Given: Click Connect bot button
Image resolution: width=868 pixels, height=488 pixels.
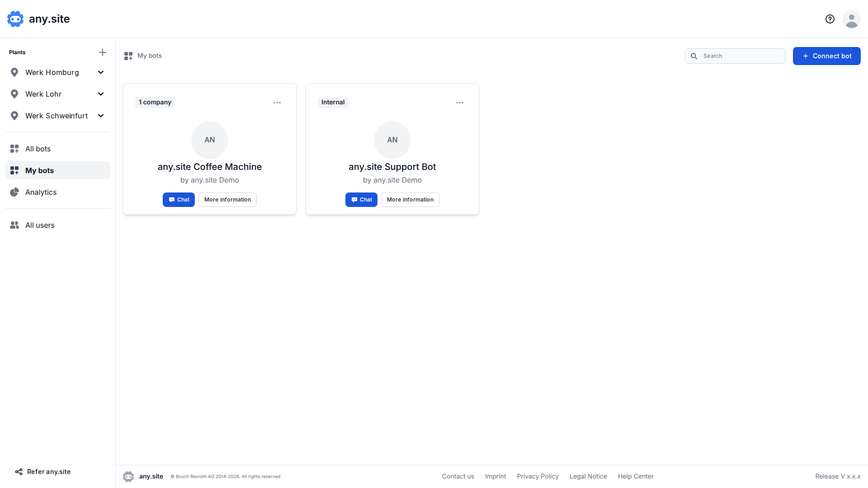Looking at the screenshot, I should pyautogui.click(x=826, y=56).
